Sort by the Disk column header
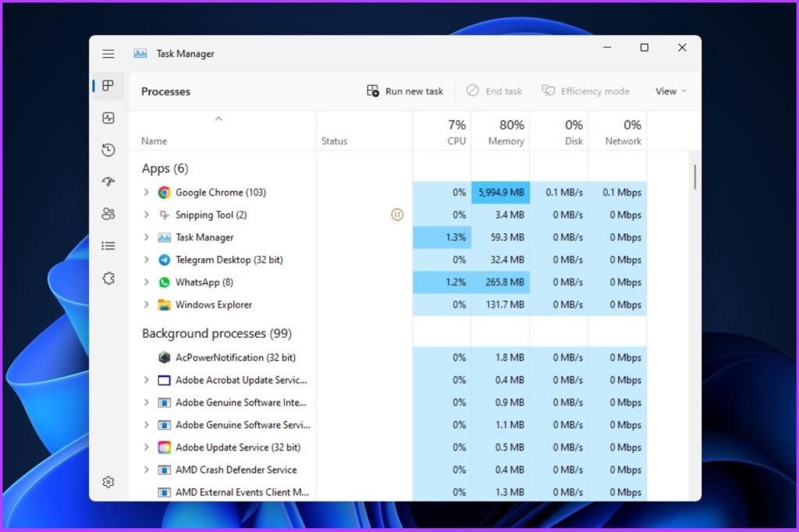The width and height of the screenshot is (799, 532). [x=559, y=131]
